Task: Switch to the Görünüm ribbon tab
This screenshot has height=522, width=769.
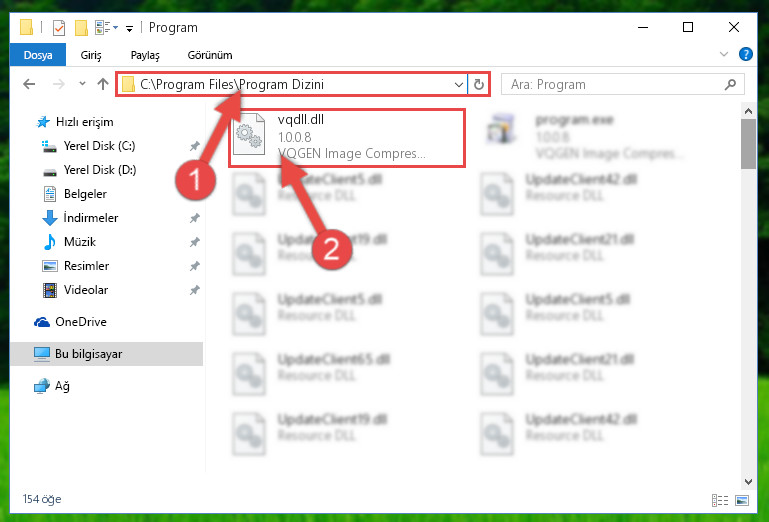Action: pos(210,55)
